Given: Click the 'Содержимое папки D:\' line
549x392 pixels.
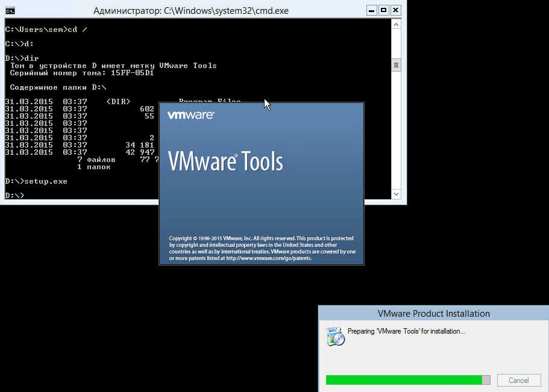Looking at the screenshot, I should point(58,87).
